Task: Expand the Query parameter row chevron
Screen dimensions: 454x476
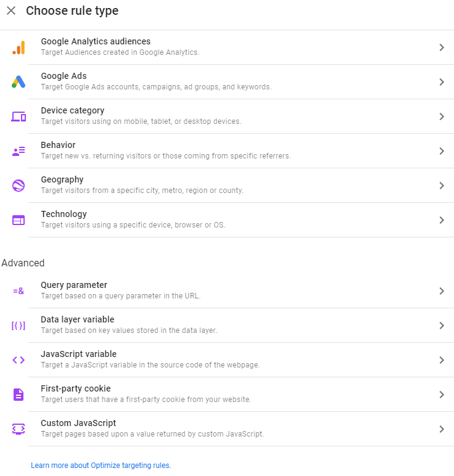Action: click(442, 291)
